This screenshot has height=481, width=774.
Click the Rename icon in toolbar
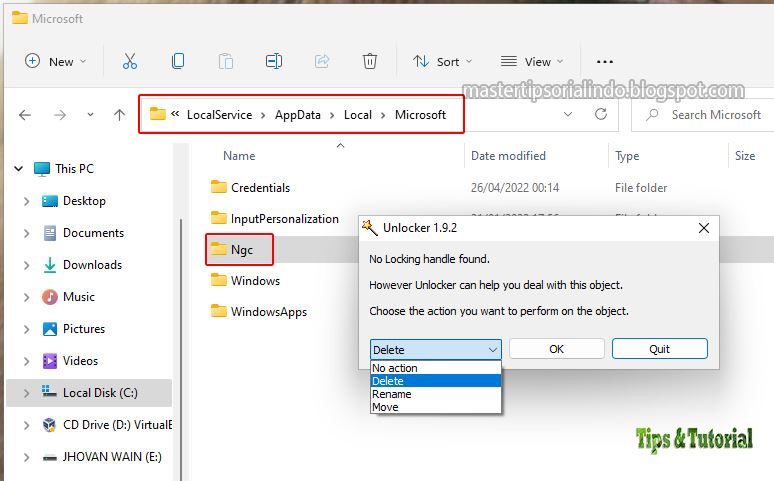point(273,61)
